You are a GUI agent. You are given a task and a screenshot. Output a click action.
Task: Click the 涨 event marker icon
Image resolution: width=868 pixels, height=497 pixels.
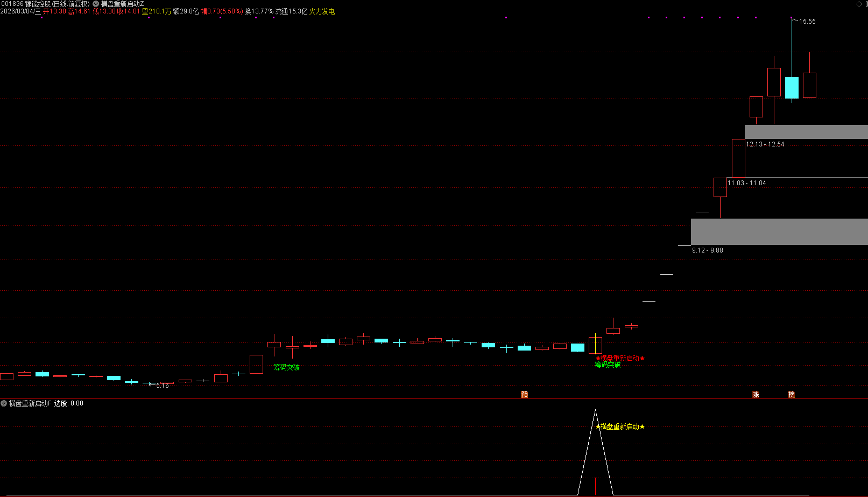tap(756, 395)
